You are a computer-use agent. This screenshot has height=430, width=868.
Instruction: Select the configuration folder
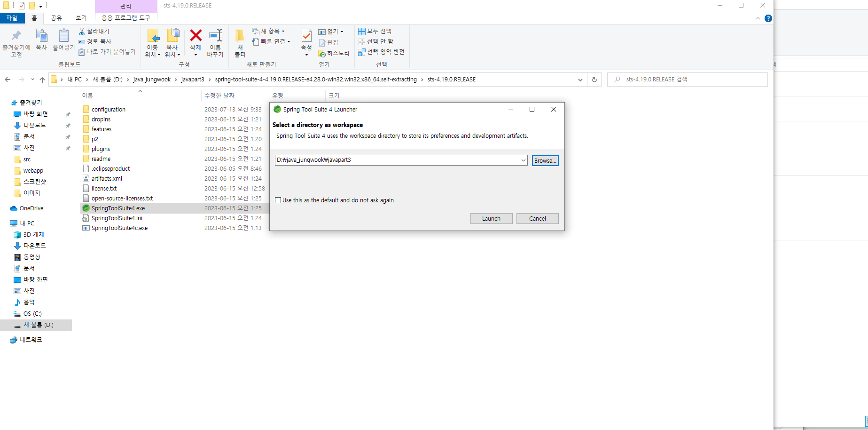(x=108, y=109)
